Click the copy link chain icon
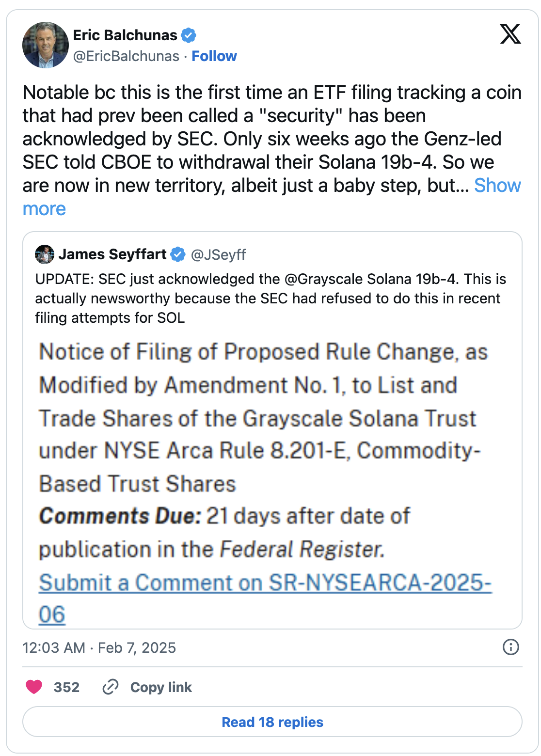The height and width of the screenshot is (756, 541). 111,687
